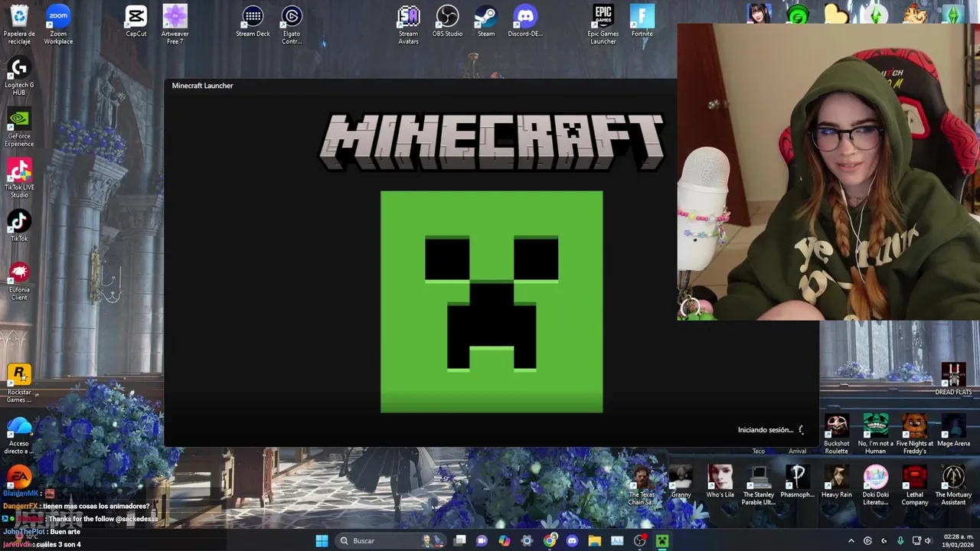Viewport: 980px width, 551px height.
Task: Open Settings gear on the taskbar
Action: (x=527, y=541)
